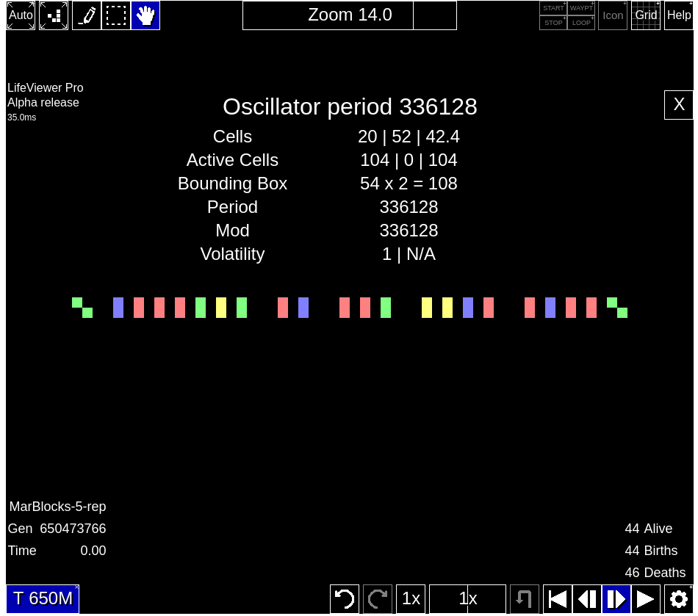
Task: Open the Help screen
Action: [679, 15]
